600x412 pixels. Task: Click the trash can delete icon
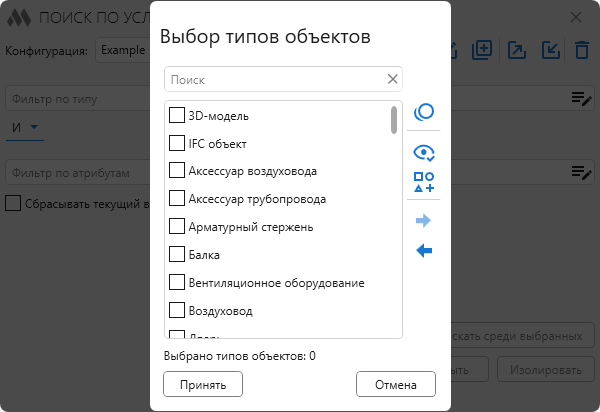581,50
